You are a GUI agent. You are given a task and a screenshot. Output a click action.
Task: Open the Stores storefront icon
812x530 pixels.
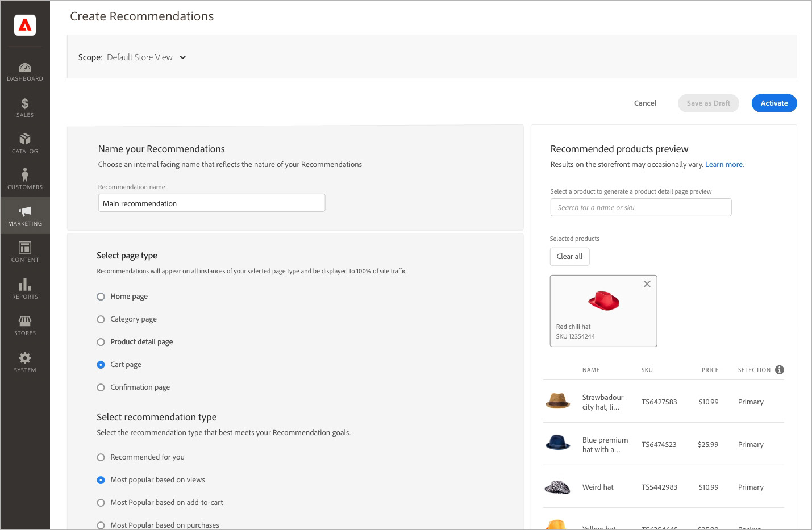coord(25,321)
